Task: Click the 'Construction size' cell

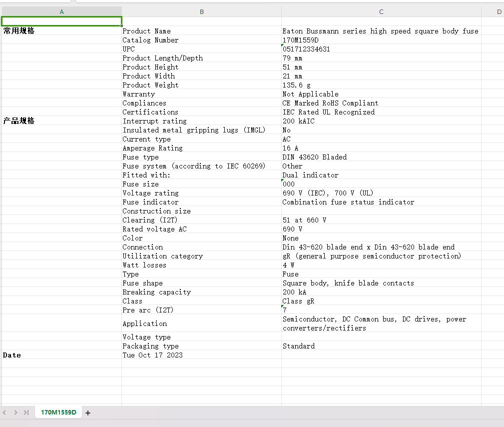Action: click(201, 211)
